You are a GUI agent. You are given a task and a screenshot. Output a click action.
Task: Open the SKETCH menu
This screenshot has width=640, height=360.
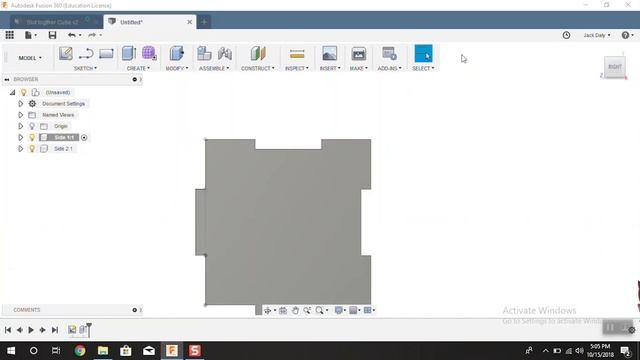click(x=85, y=68)
